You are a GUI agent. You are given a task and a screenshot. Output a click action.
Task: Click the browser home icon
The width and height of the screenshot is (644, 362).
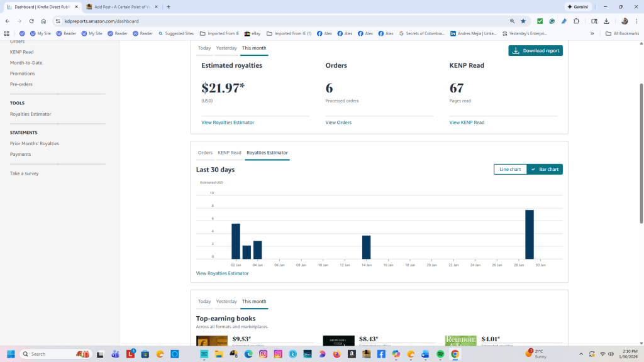coord(43,21)
